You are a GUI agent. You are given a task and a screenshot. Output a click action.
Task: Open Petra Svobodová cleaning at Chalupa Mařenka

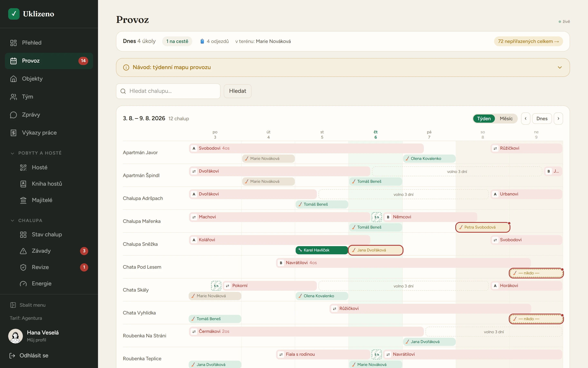(x=483, y=227)
